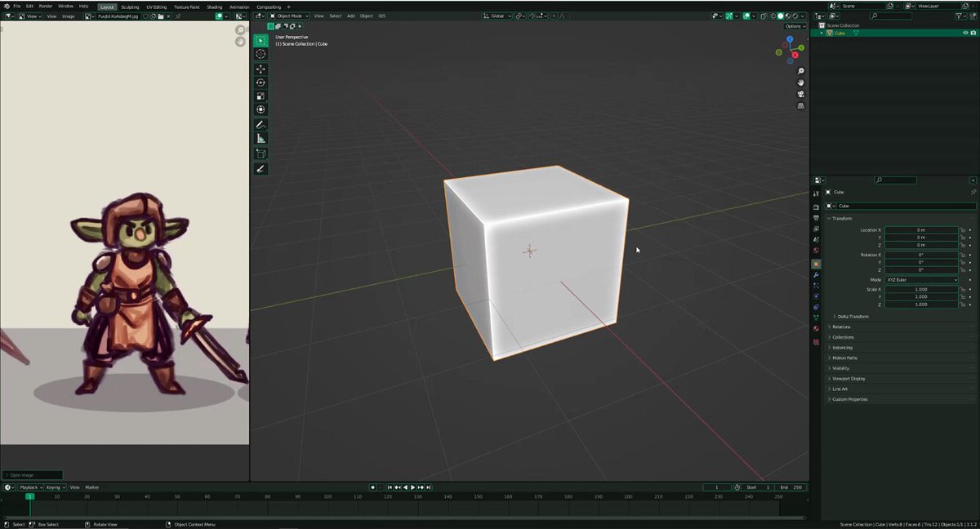Open the Object Mode dropdown

(289, 16)
